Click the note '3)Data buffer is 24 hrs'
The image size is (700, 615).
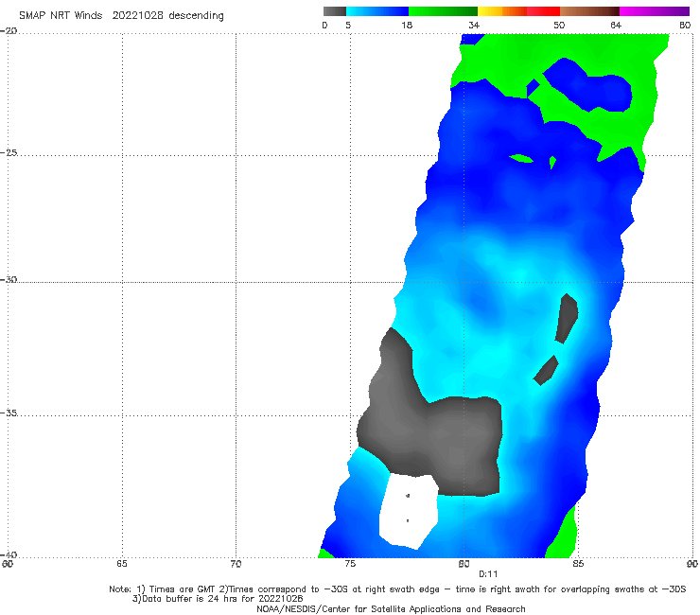(218, 599)
